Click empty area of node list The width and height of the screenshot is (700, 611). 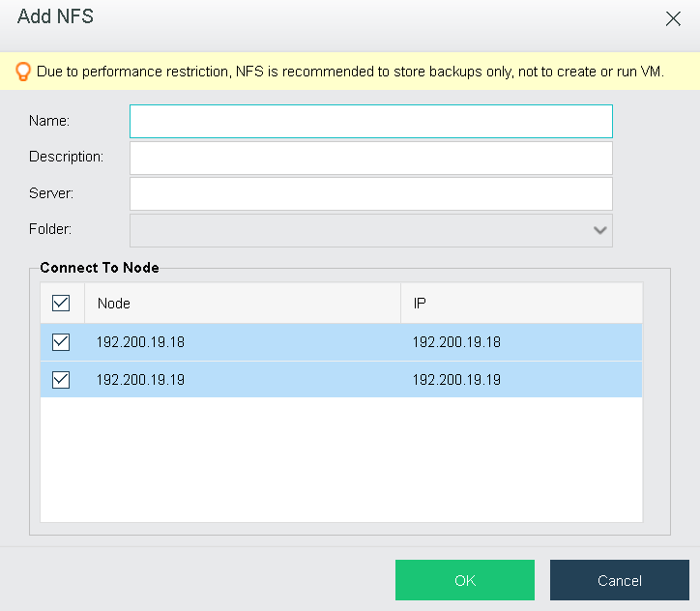(341, 460)
